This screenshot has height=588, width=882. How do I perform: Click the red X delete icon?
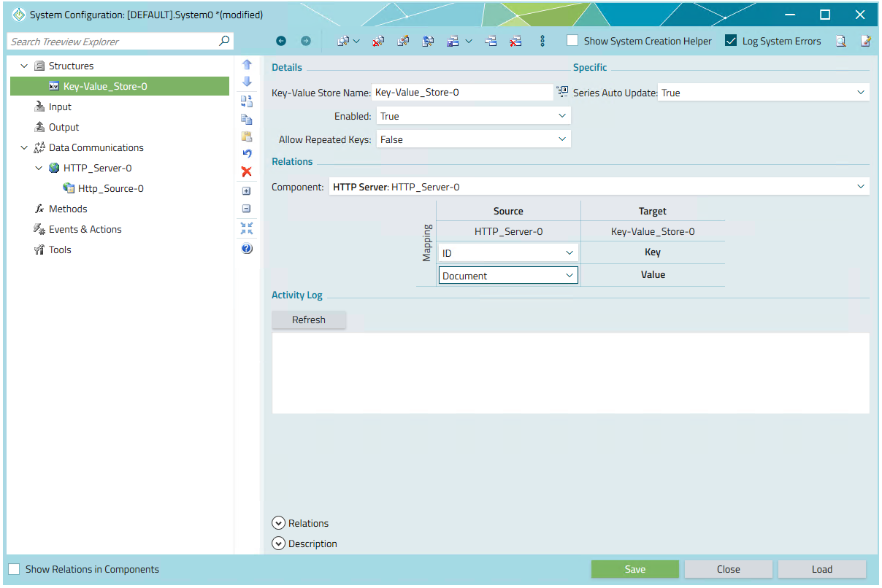click(x=247, y=171)
